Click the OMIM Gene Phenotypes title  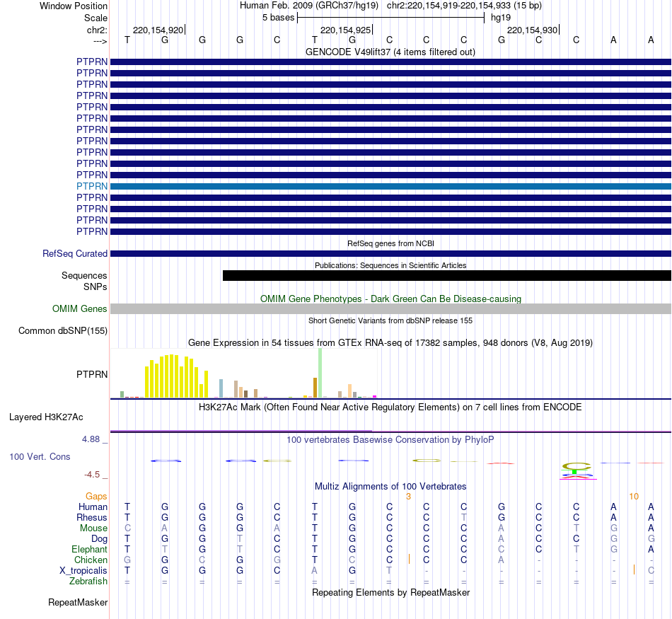[390, 299]
